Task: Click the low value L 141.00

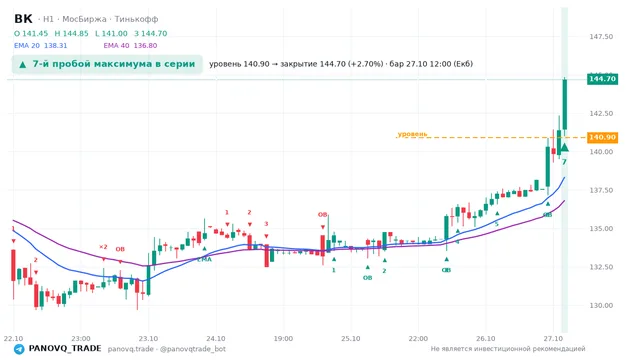Action: coord(111,33)
